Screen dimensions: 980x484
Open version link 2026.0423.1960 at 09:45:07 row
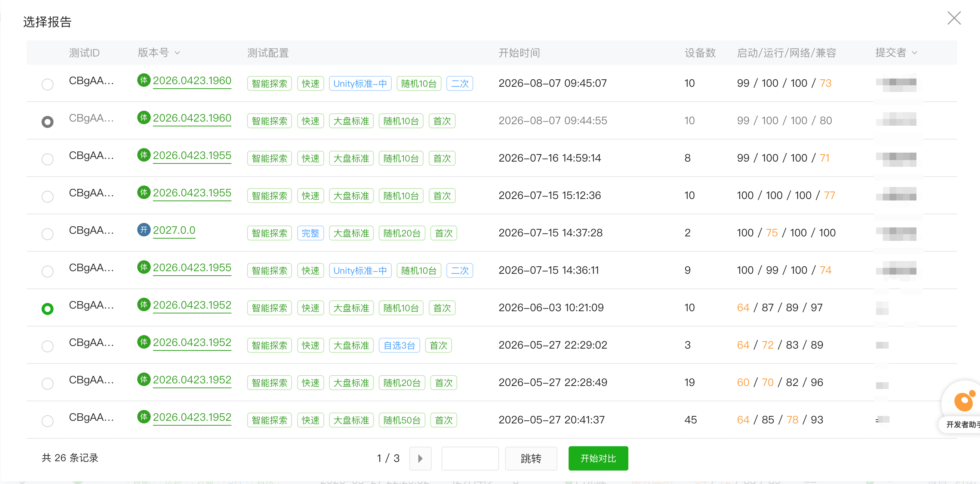click(x=192, y=80)
